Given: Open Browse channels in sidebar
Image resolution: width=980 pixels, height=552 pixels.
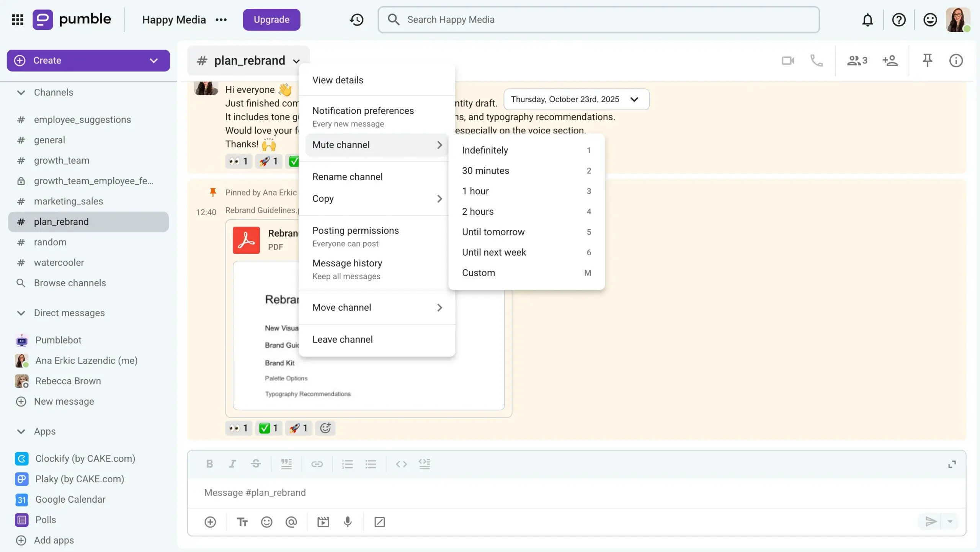Looking at the screenshot, I should [70, 283].
